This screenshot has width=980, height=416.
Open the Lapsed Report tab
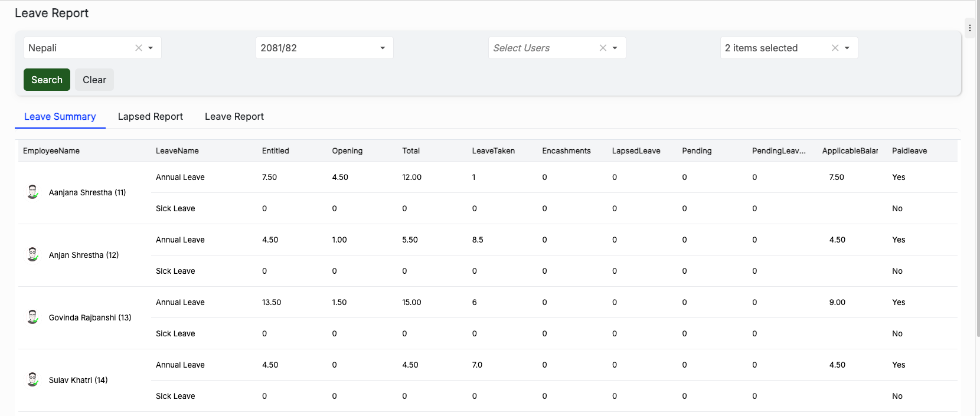150,117
